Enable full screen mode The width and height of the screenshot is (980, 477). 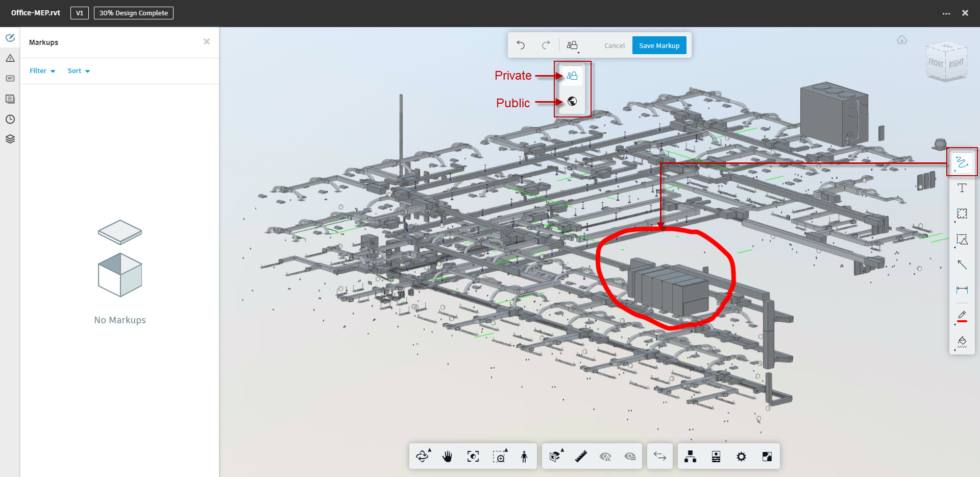[766, 456]
